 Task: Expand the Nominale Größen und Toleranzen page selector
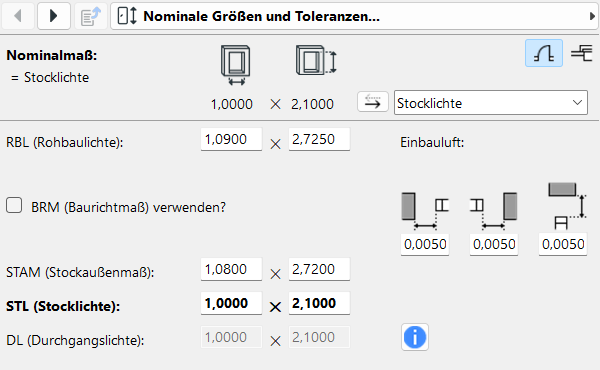pyautogui.click(x=354, y=16)
